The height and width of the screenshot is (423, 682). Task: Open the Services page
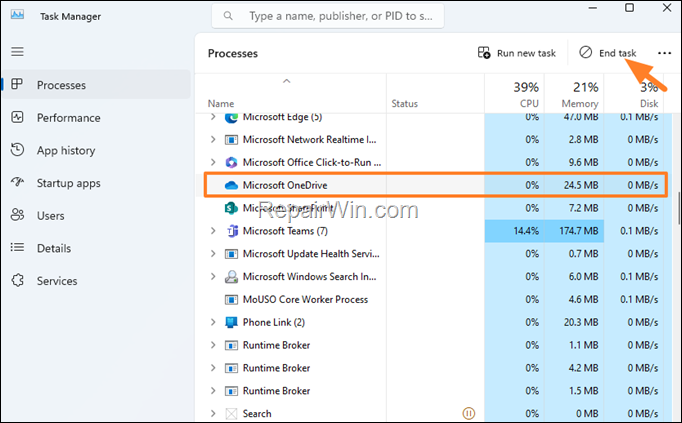[x=96, y=280]
